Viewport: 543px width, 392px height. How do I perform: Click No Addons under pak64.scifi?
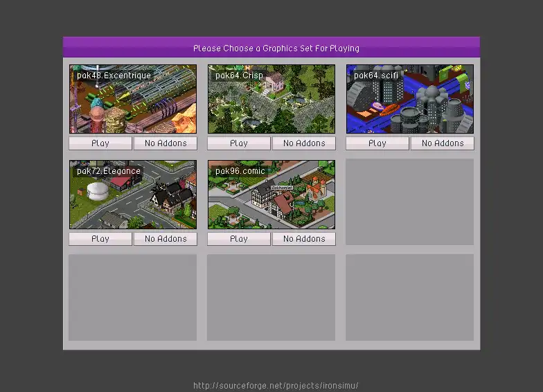(443, 143)
